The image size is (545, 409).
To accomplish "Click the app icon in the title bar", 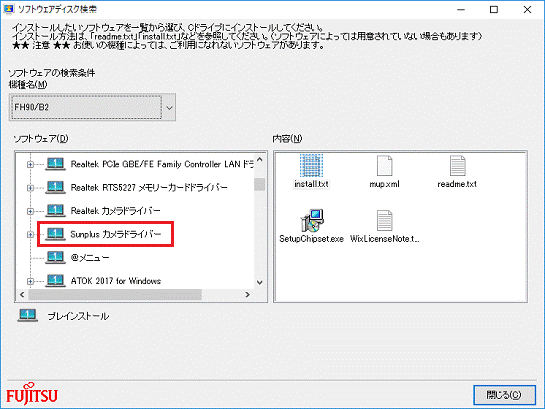I will 8,9.
